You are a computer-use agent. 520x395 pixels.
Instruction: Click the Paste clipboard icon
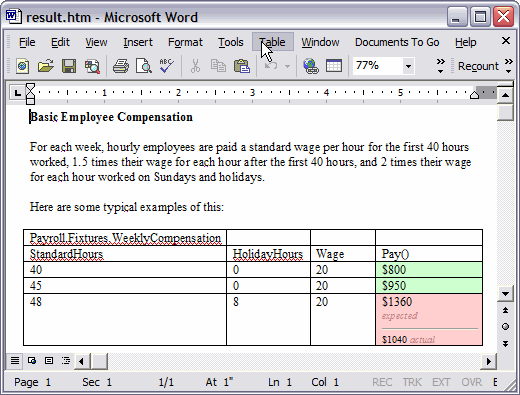tap(242, 66)
